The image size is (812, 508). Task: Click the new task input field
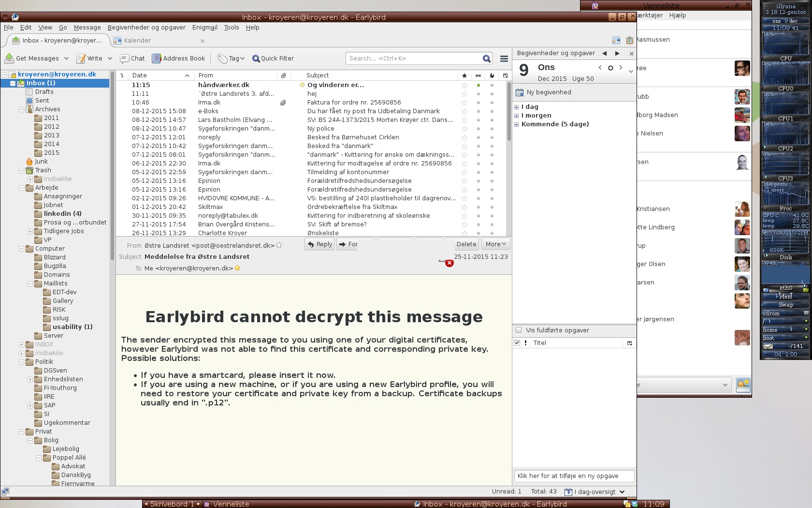click(x=574, y=476)
